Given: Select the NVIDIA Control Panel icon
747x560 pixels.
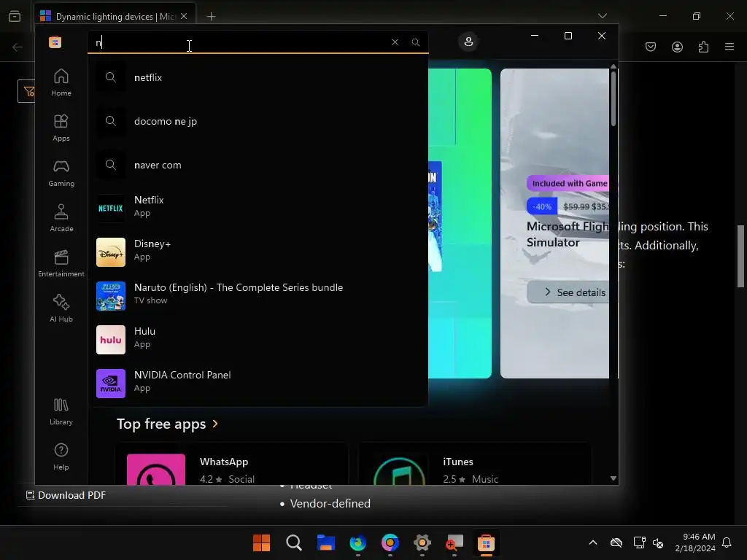Looking at the screenshot, I should click(x=111, y=384).
